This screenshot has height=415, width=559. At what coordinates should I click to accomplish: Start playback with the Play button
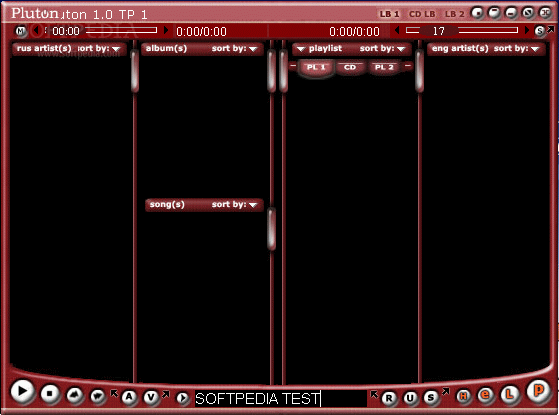pyautogui.click(x=22, y=391)
